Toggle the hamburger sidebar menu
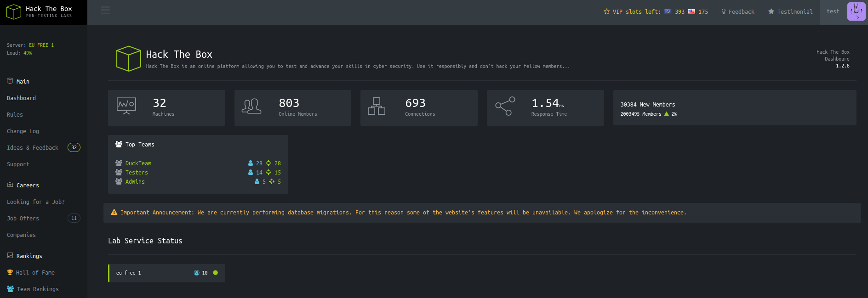Image resolution: width=868 pixels, height=298 pixels. (105, 10)
